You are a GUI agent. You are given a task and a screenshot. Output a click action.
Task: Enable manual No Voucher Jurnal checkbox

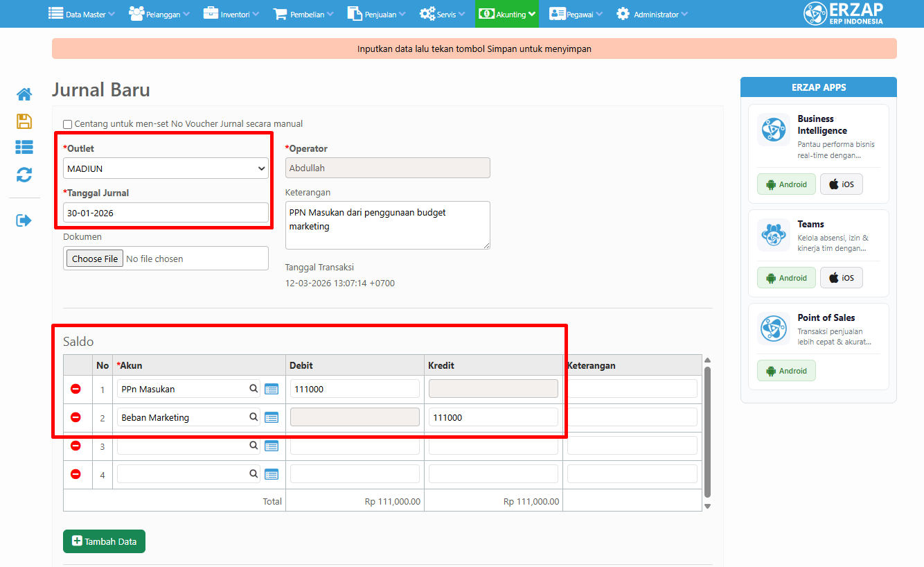pyautogui.click(x=68, y=125)
